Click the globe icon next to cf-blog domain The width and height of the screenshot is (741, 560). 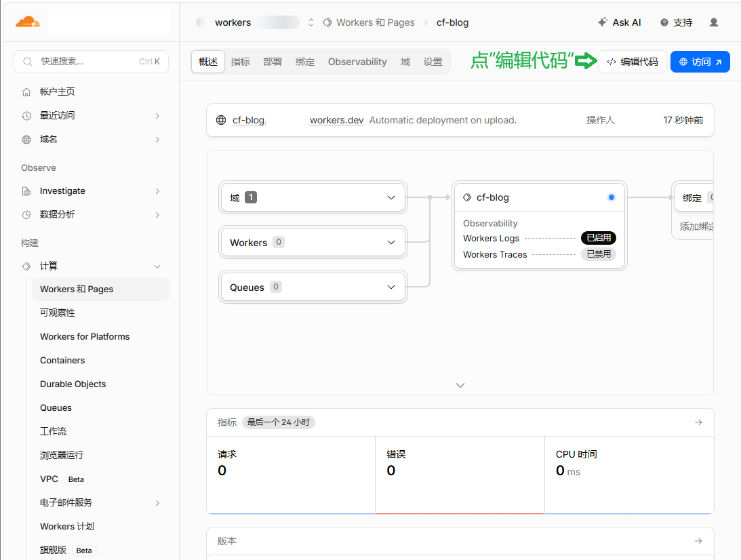[221, 120]
